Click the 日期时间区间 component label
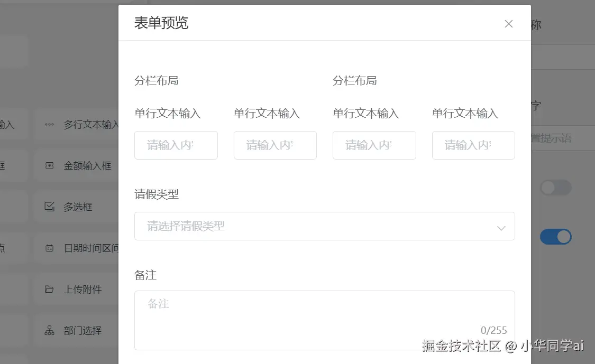Viewport: 595px width, 364px height. pos(90,248)
